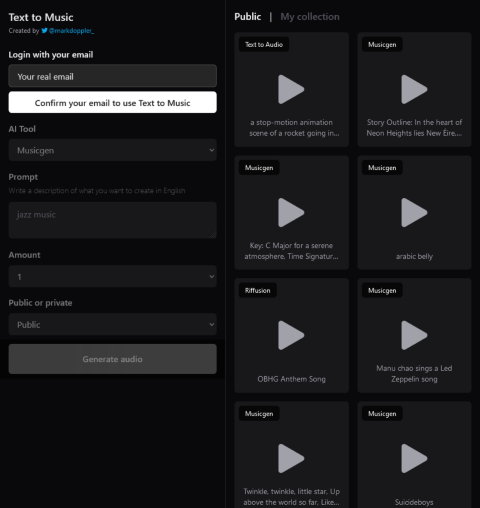Focus the Your real email field
Image resolution: width=480 pixels, height=508 pixels.
click(113, 76)
